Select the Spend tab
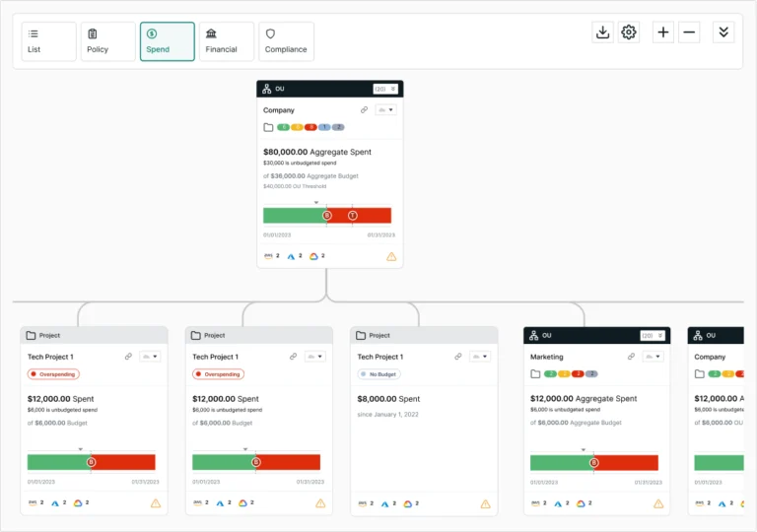This screenshot has height=532, width=757. click(167, 41)
